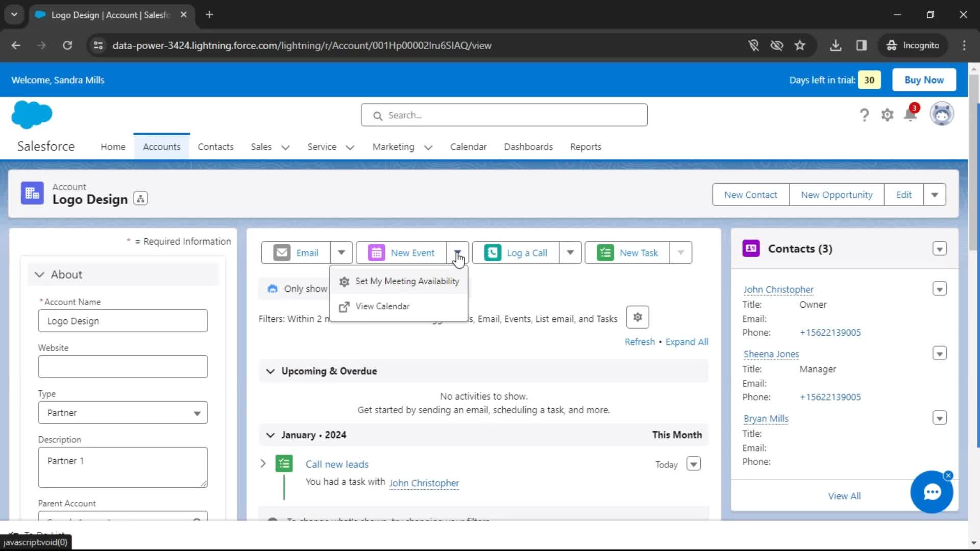Select Set My Meeting Availability
This screenshot has height=551, width=980.
(399, 281)
